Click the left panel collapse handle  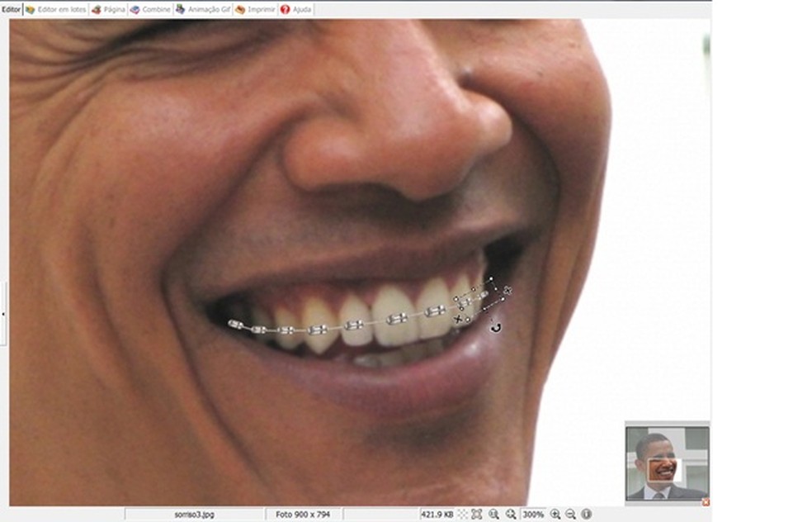coord(3,314)
